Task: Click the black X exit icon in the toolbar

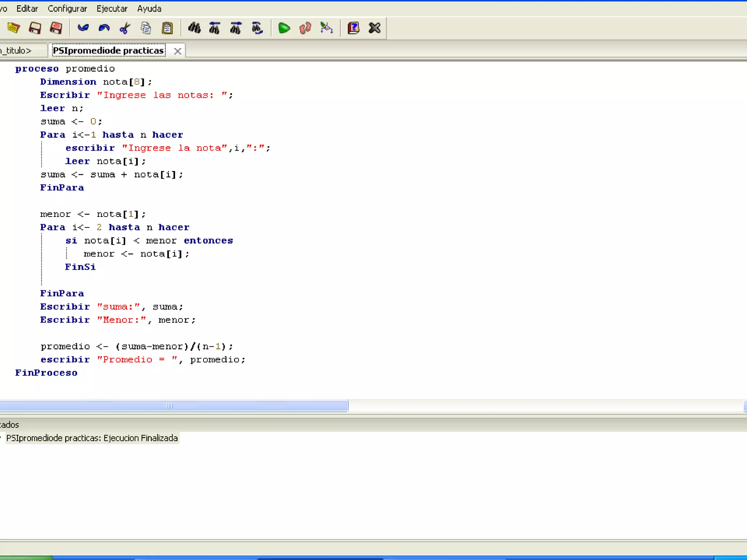Action: point(374,28)
